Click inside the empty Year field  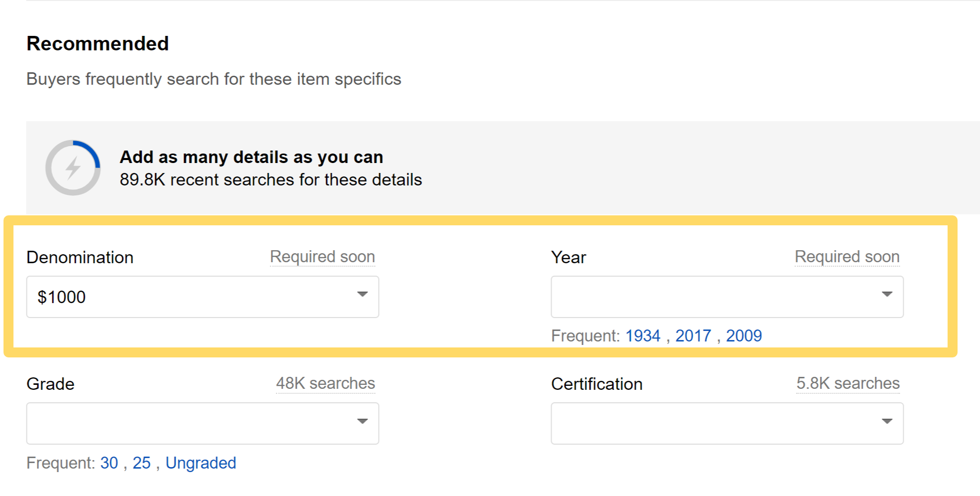(x=727, y=297)
